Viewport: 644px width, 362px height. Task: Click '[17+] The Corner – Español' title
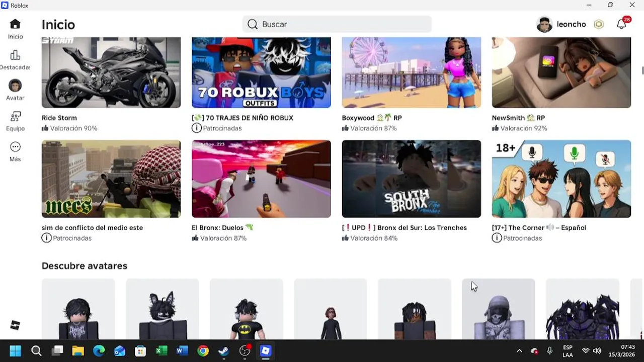539,228
